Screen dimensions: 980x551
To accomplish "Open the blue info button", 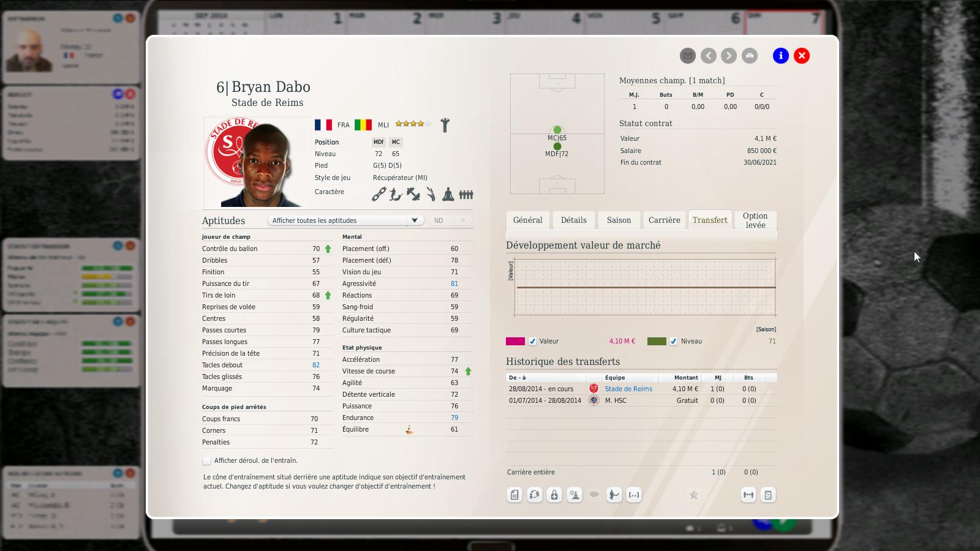I will point(781,56).
